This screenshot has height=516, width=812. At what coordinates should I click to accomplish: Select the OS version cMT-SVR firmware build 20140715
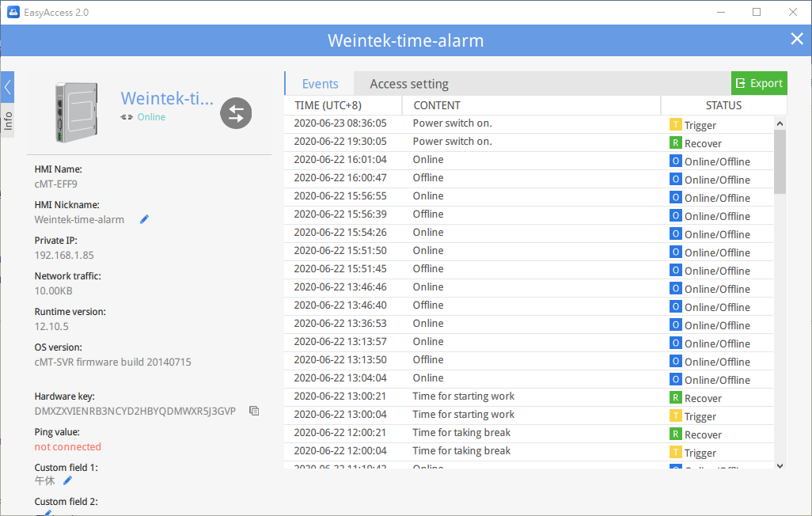[x=113, y=362]
